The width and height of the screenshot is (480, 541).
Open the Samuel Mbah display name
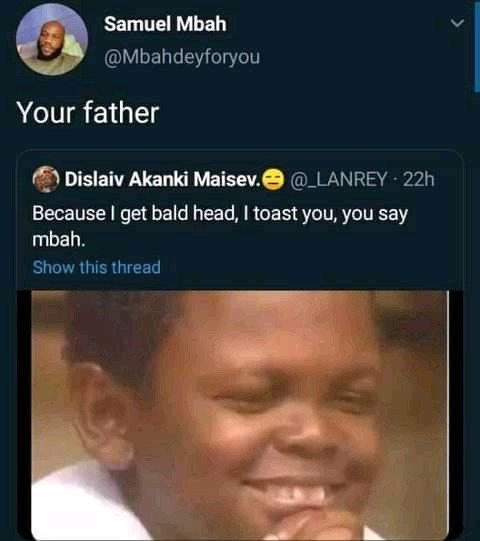click(165, 24)
